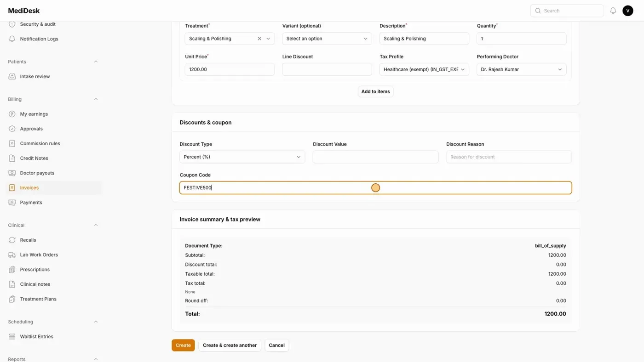The width and height of the screenshot is (644, 362).
Task: Clear the Scaling & Polishing treatment selection
Action: point(259,39)
